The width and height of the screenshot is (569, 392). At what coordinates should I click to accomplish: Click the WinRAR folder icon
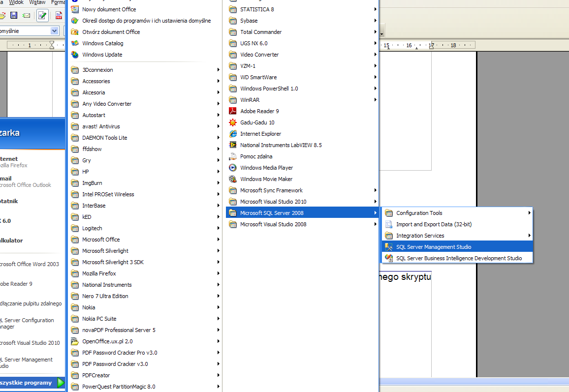click(233, 100)
